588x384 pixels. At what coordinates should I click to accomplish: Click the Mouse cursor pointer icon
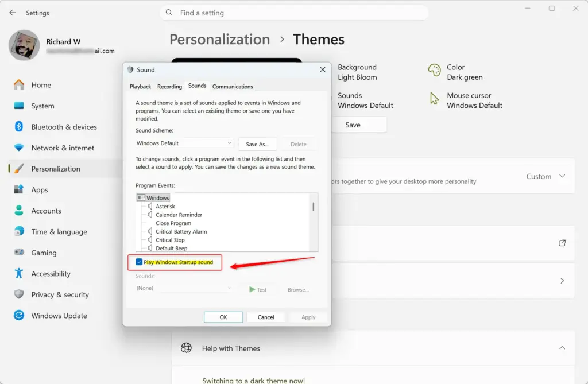point(434,99)
